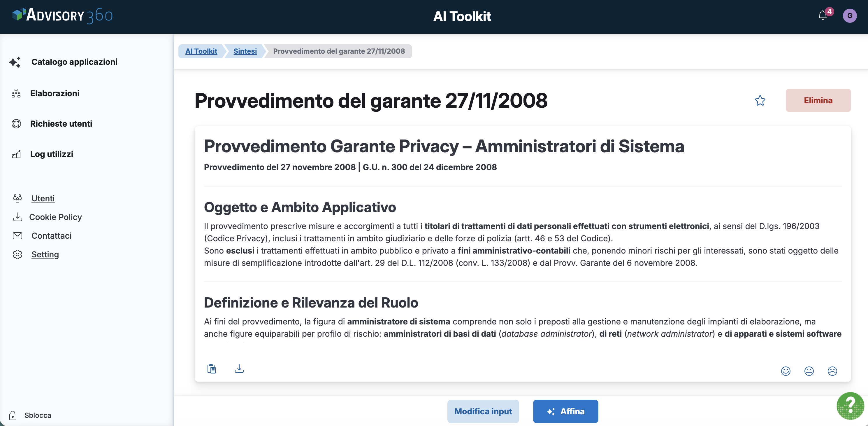
Task: Click the notifications bell icon
Action: click(x=823, y=15)
